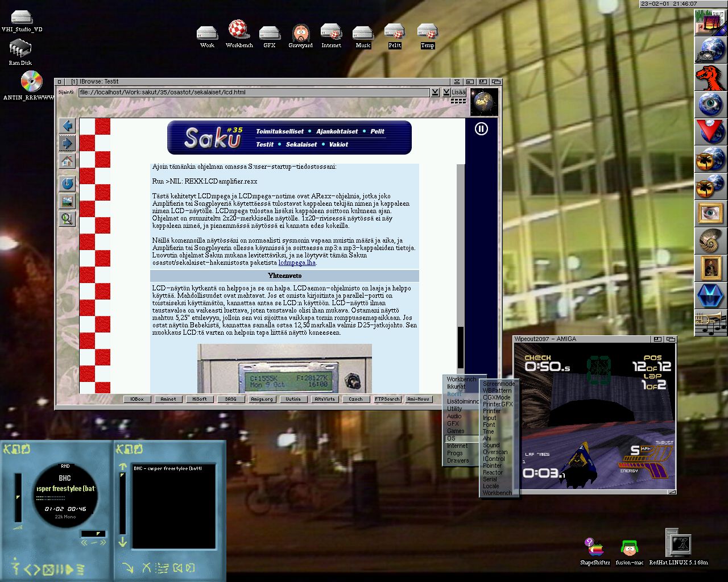Viewport: 728px width, 582px height.
Task: Click the IBrowse back arrow button
Action: (68, 126)
